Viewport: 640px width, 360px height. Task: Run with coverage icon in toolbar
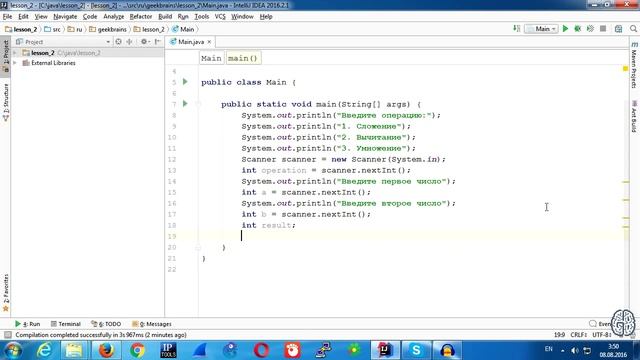(590, 29)
